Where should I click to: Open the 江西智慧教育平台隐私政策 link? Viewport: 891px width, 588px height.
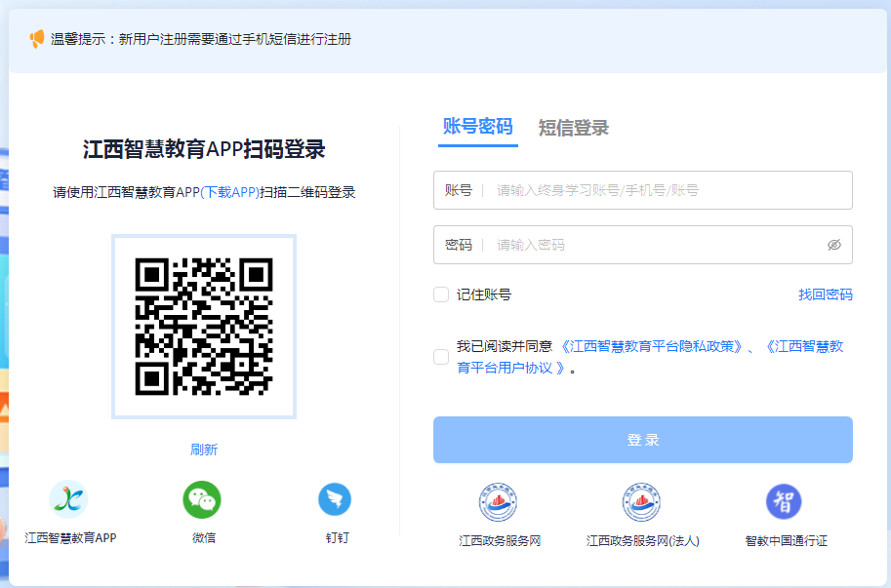(652, 346)
